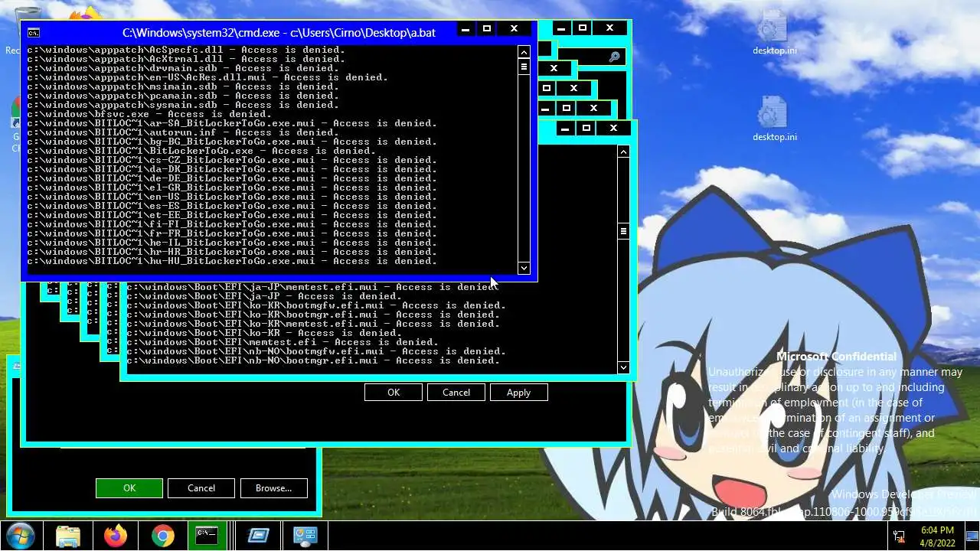
Task: Click the 'BITLOC~1\BitLockerToGo.exe' output line
Action: coord(201,151)
